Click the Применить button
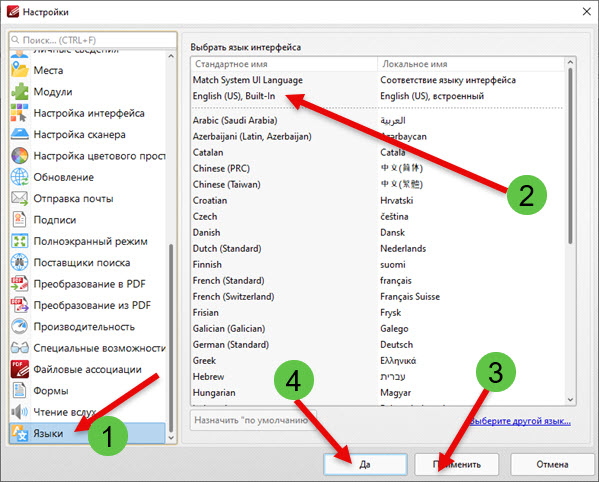This screenshot has height=482, width=599. pos(457,464)
